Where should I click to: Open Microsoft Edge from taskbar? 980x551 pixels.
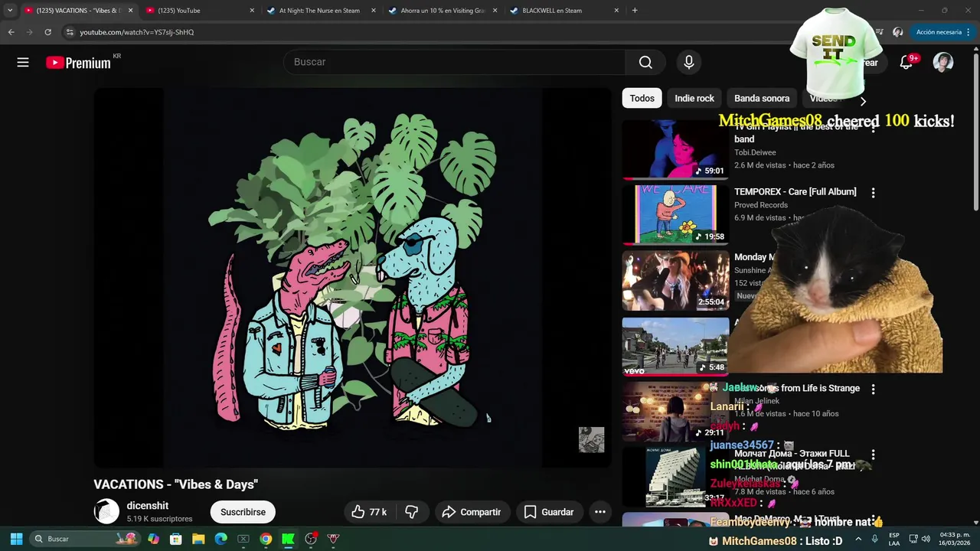(220, 539)
